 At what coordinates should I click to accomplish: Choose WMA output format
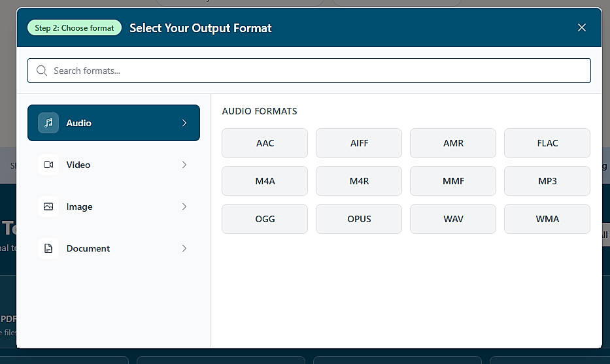pyautogui.click(x=547, y=219)
